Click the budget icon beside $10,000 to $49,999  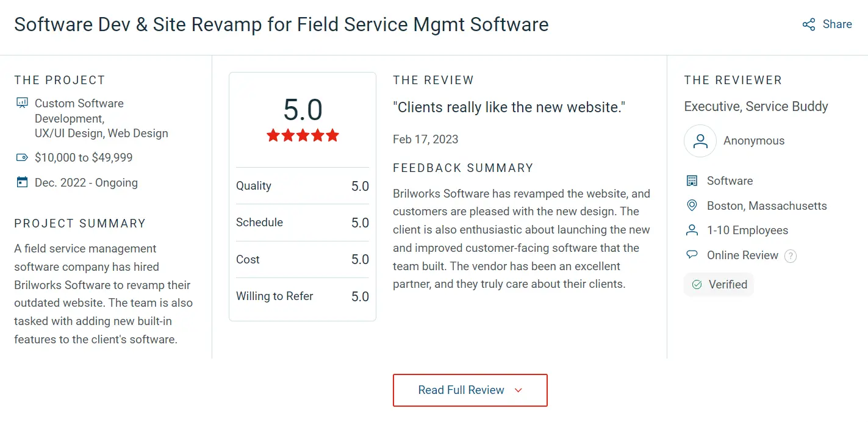(x=21, y=157)
